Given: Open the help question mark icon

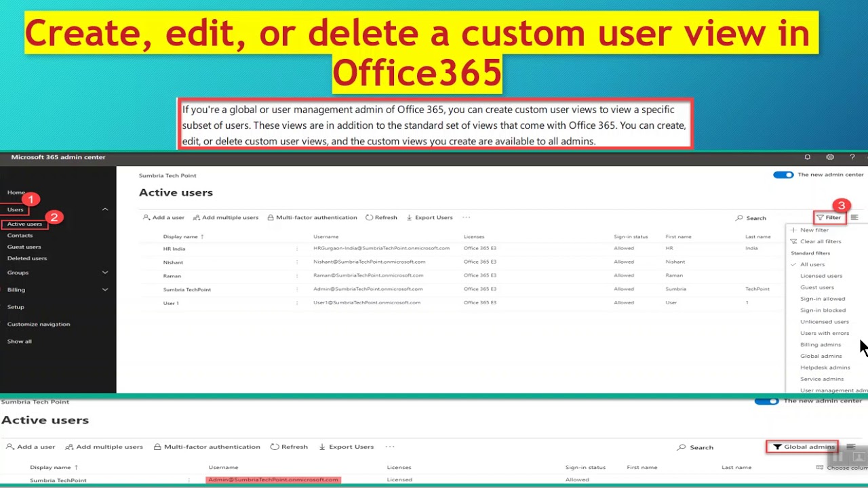Looking at the screenshot, I should click(x=852, y=157).
